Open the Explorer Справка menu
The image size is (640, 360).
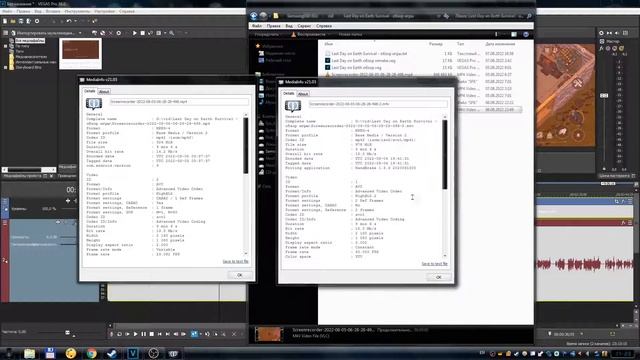pos(324,26)
